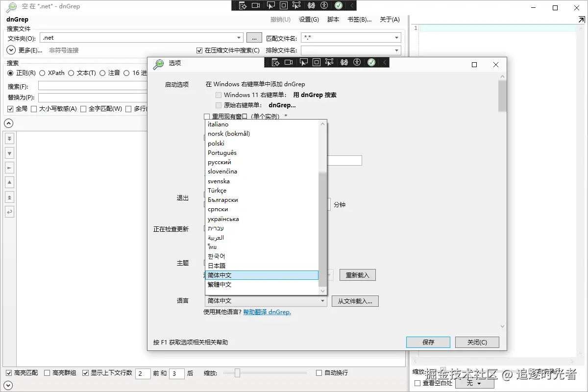Image resolution: width=588 pixels, height=392 pixels.
Task: Toggle Track Focused Element in main window debug toolbar
Action: click(296, 5)
